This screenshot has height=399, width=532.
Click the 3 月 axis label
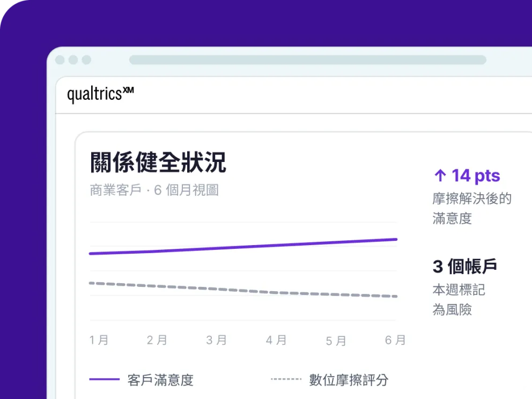tap(217, 340)
